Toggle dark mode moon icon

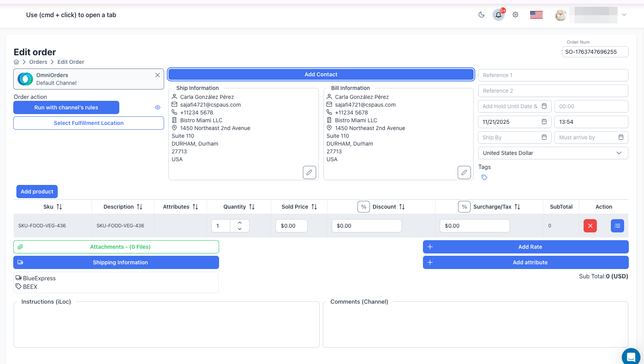point(481,15)
